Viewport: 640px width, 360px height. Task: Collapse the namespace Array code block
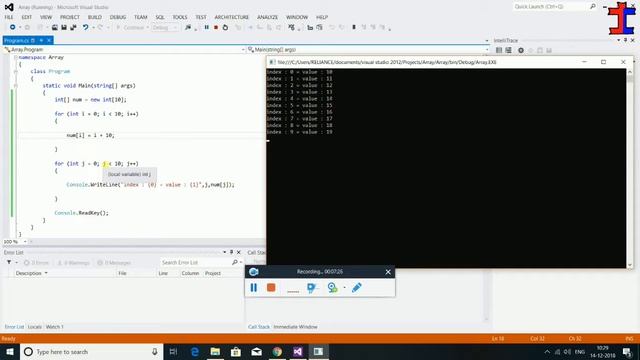point(16,58)
